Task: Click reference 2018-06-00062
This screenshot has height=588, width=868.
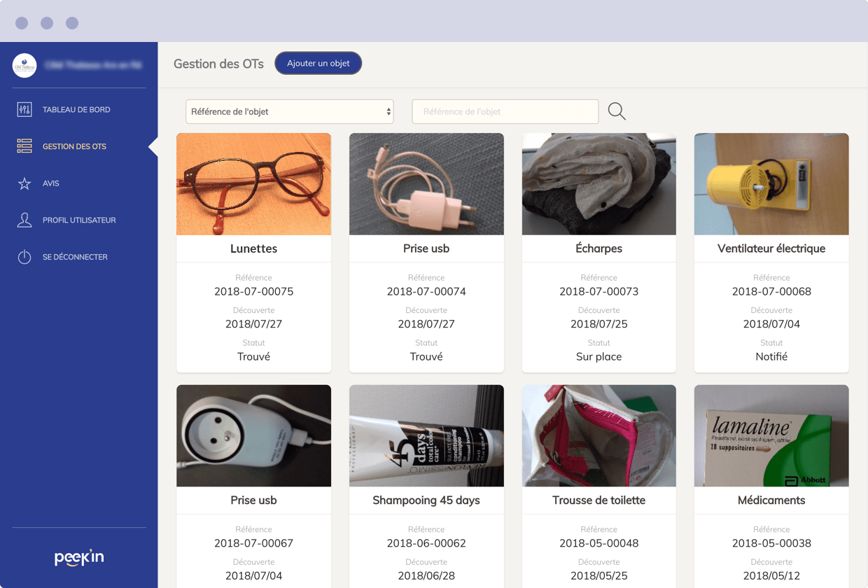Action: [x=426, y=543]
